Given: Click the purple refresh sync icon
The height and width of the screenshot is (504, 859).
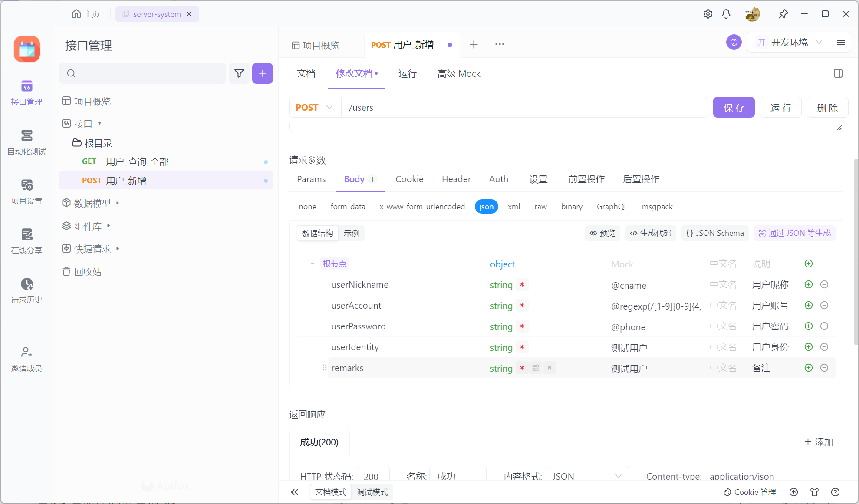Looking at the screenshot, I should pos(734,42).
